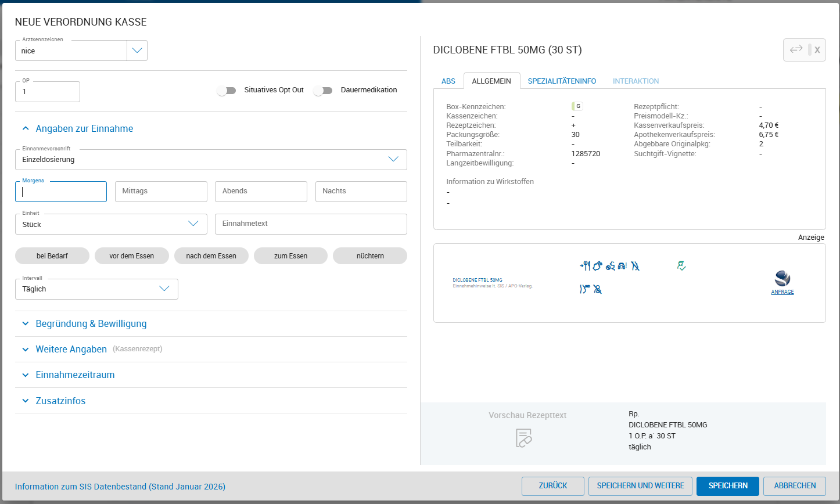Click the X icon next to swap arrows

[x=817, y=50]
